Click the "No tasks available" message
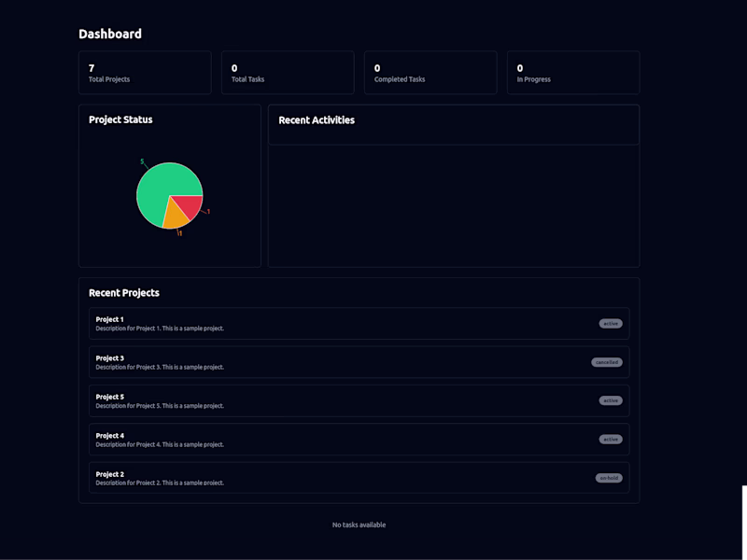The image size is (747, 560). [x=359, y=525]
